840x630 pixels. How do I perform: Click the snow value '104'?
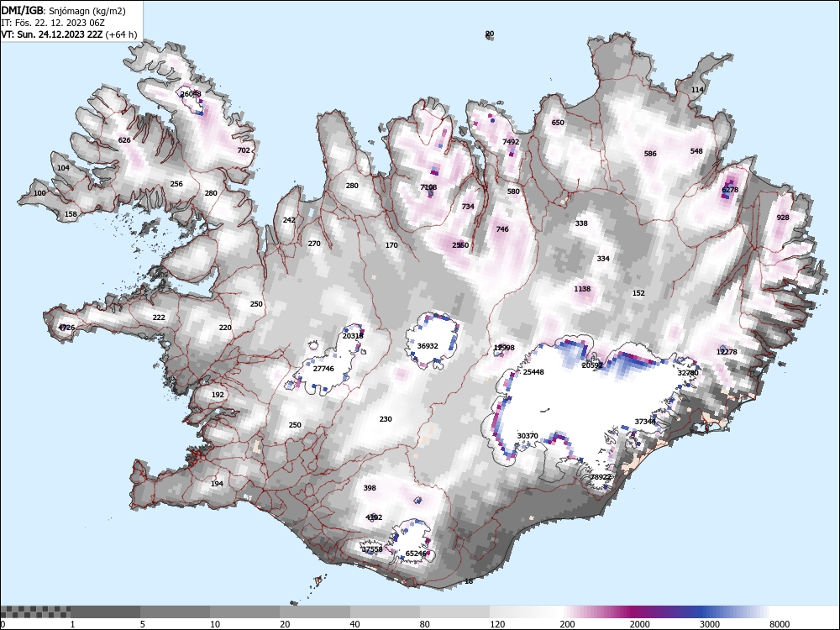click(x=63, y=168)
